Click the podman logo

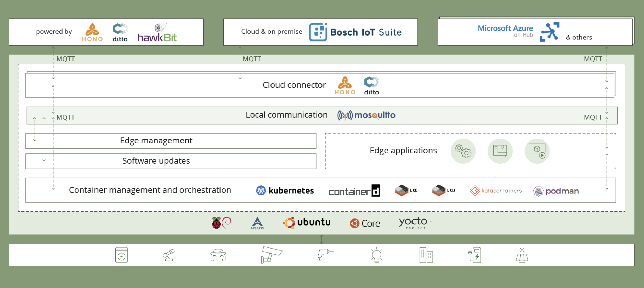coord(556,191)
